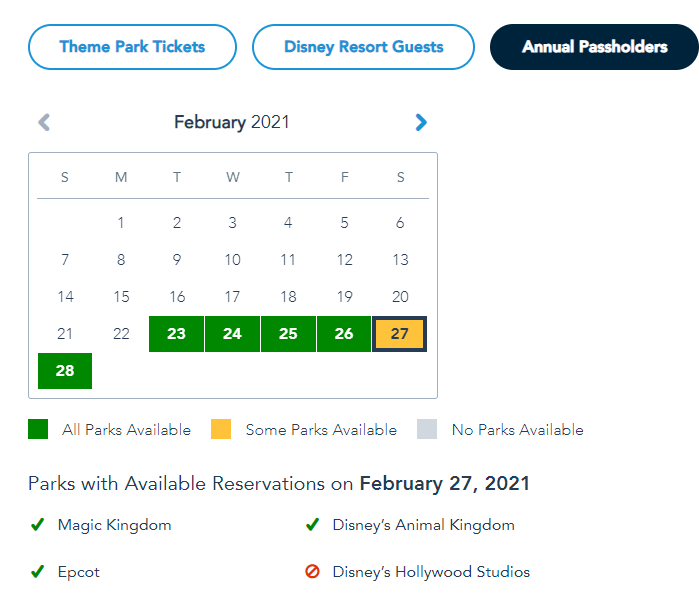This screenshot has height=593, width=699.
Task: Click red unavailable icon beside Hollywood Studios
Action: pos(312,572)
